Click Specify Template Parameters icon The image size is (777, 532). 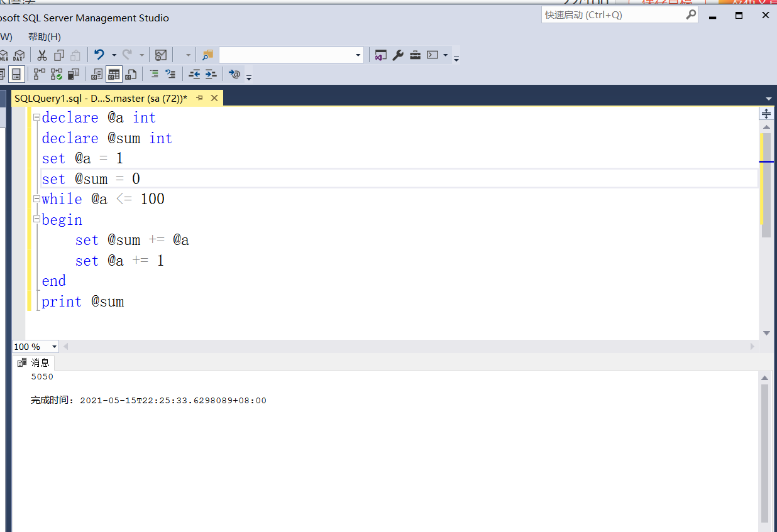[235, 74]
